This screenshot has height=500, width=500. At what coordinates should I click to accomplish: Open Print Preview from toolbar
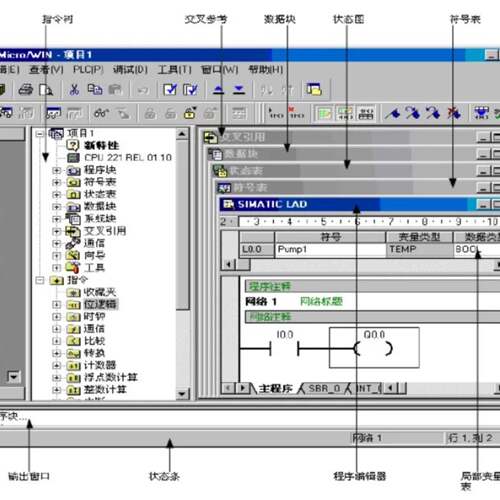(x=46, y=89)
